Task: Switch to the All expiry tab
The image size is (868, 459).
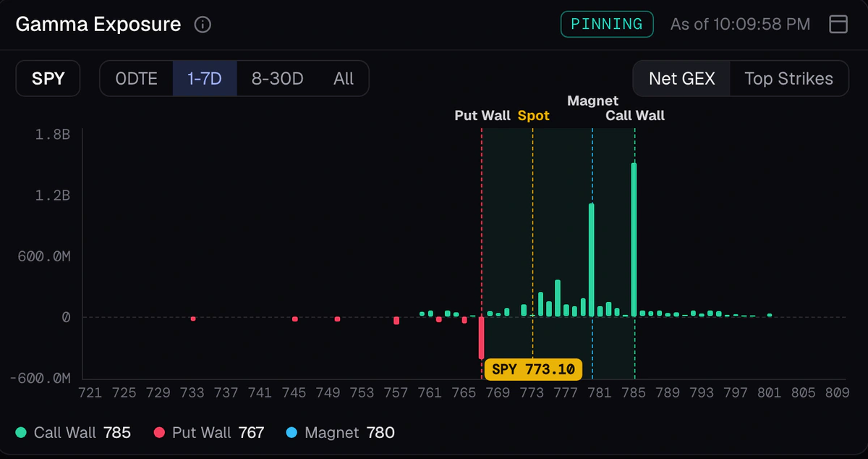Action: [344, 78]
